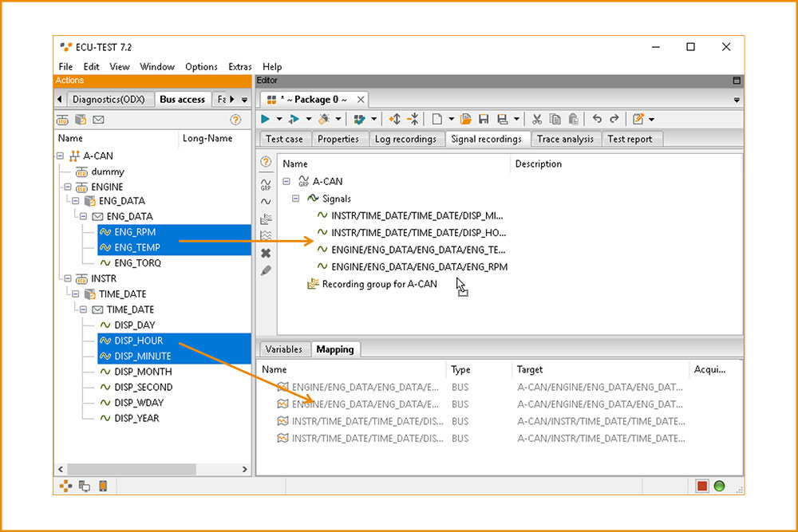Open the File menu
798x532 pixels.
coord(65,67)
